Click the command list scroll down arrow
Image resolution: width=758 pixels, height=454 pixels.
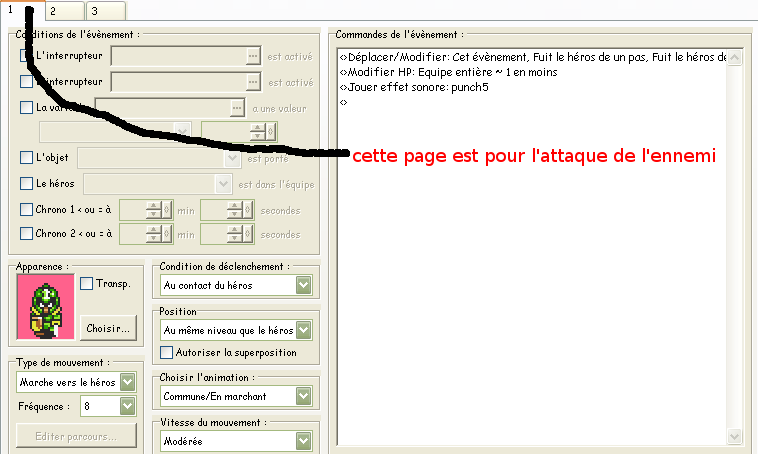click(734, 436)
